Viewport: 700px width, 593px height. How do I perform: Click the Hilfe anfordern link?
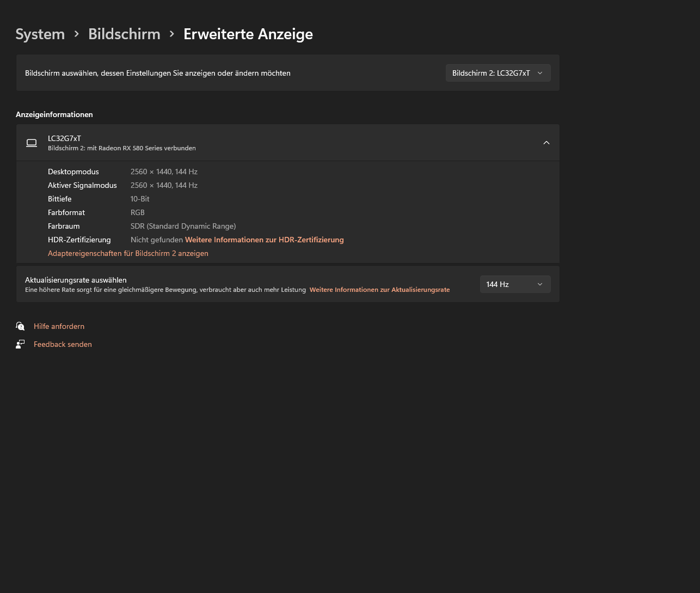(59, 326)
